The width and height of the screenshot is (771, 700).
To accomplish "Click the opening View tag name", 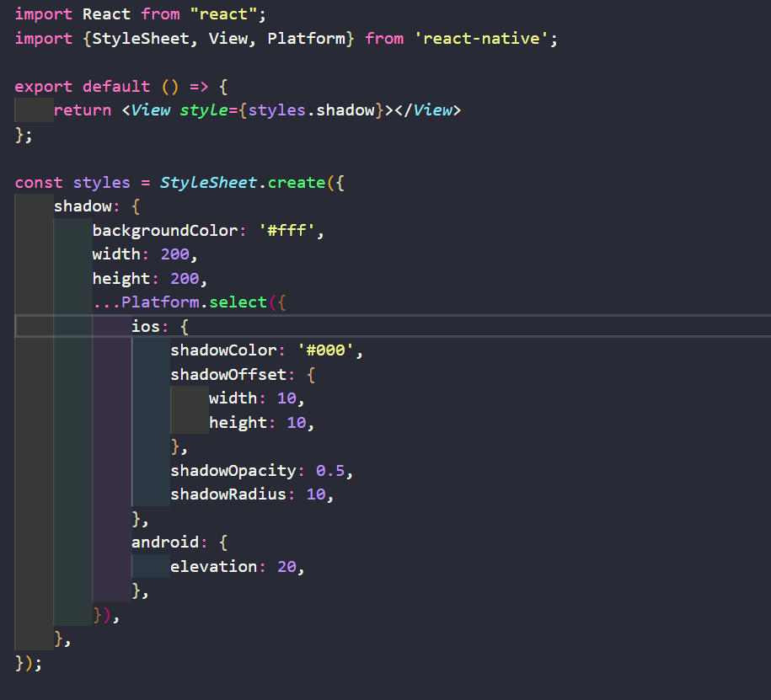I will tap(151, 110).
